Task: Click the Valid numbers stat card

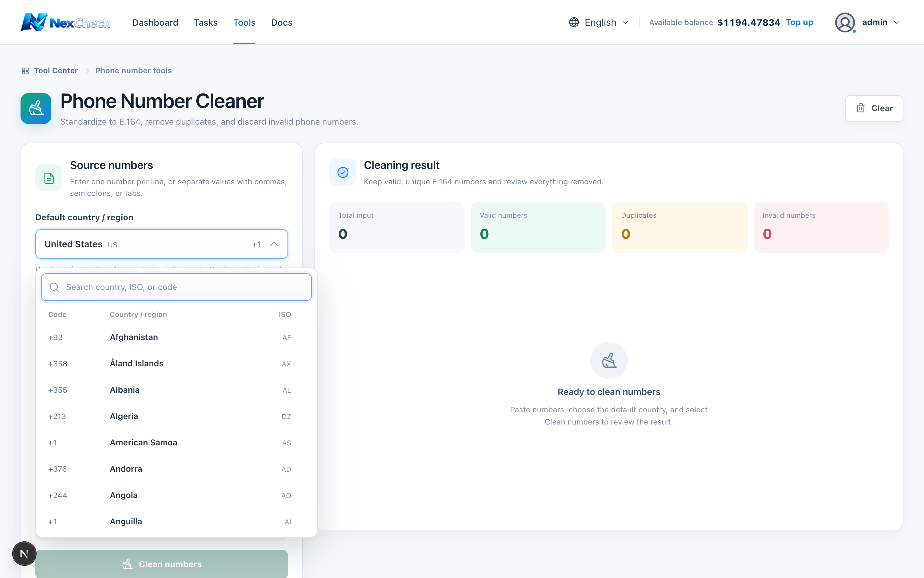Action: 538,227
